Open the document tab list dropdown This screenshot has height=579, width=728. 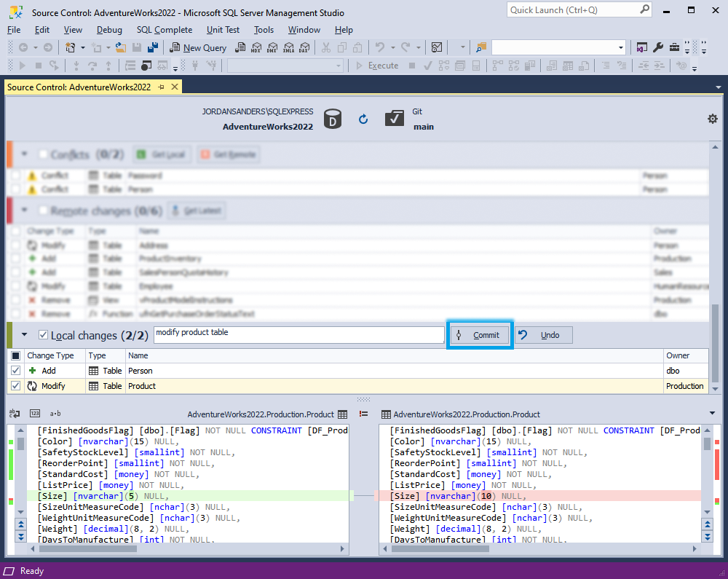[719, 87]
